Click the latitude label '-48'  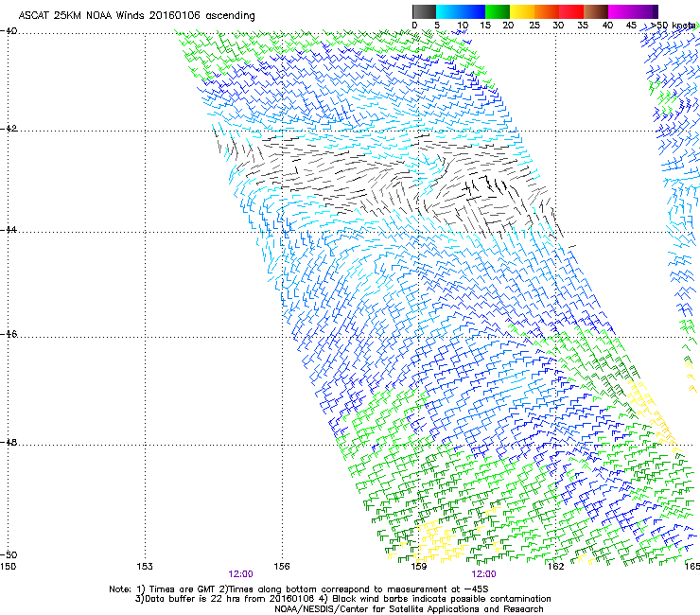point(9,442)
